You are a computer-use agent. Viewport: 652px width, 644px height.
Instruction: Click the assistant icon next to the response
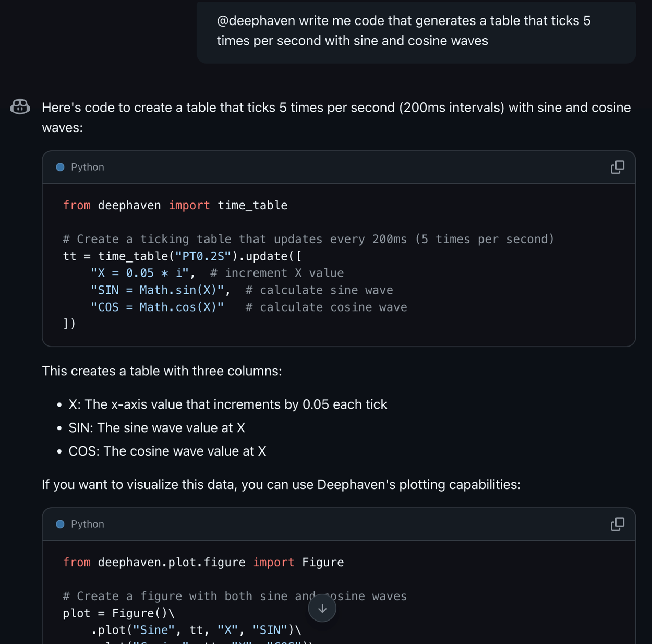[x=20, y=107]
